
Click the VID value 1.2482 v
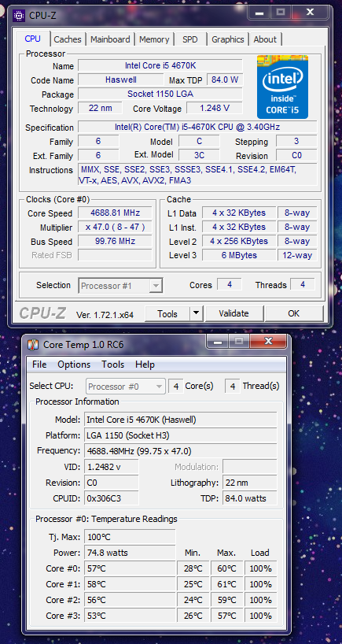pyautogui.click(x=112, y=467)
